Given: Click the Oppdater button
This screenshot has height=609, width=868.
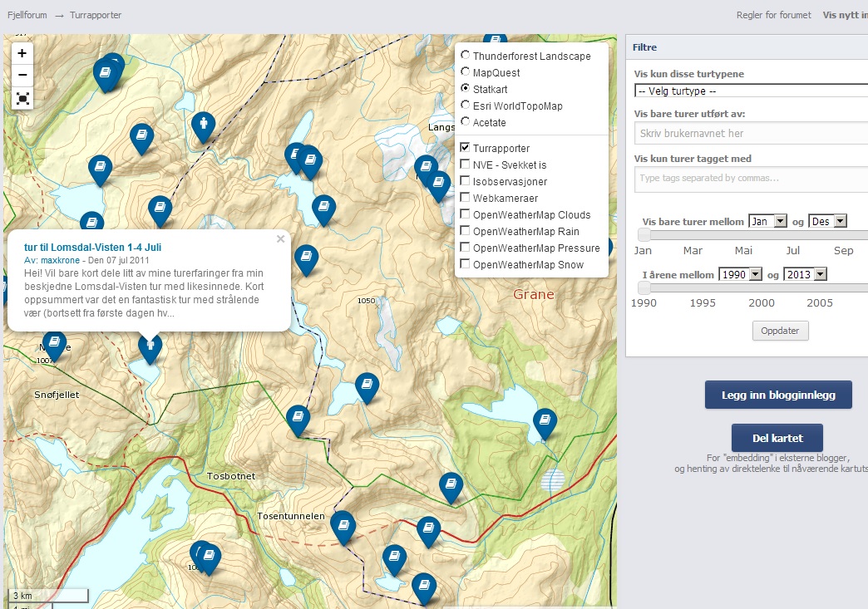Looking at the screenshot, I should pyautogui.click(x=780, y=330).
